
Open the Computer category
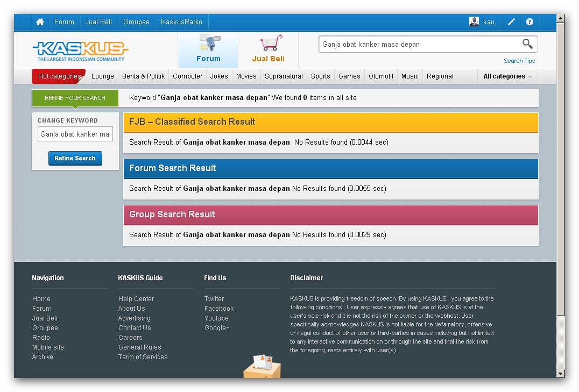[188, 76]
